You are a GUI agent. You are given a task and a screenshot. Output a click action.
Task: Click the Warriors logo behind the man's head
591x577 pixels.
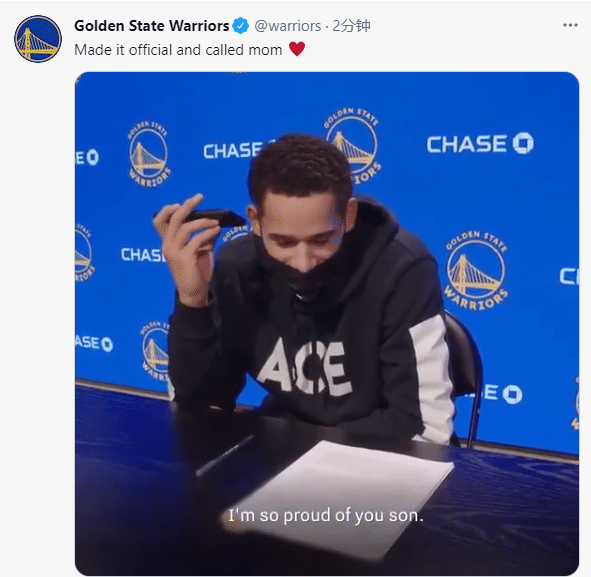tap(354, 145)
